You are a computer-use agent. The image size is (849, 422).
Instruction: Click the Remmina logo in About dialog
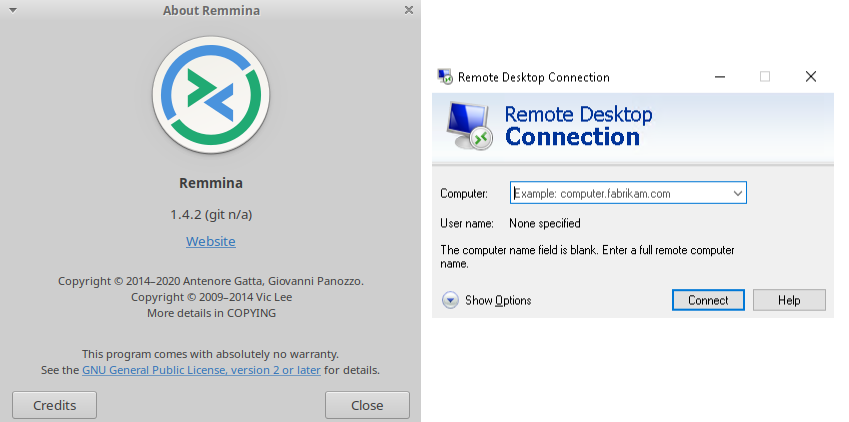coord(211,95)
